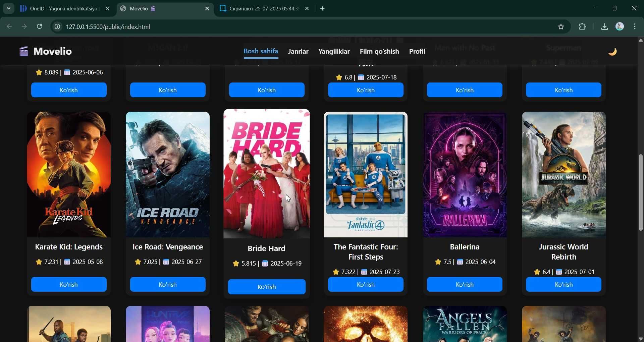The height and width of the screenshot is (342, 644).
Task: Open the Jurassic World Rebirth poster
Action: point(563,174)
